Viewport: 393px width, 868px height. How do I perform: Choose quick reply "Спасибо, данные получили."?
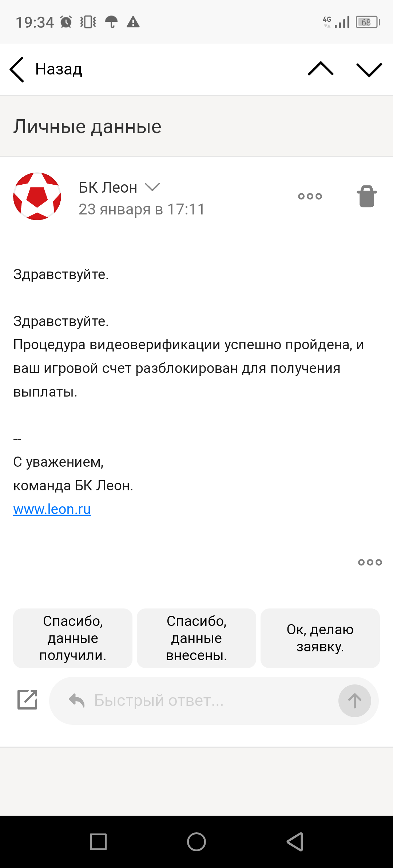point(73,638)
